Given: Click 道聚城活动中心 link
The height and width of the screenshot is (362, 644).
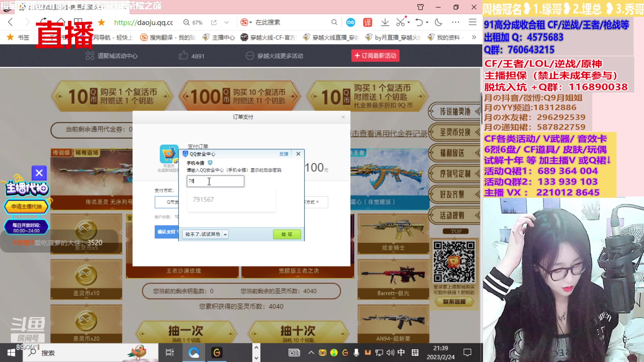Looking at the screenshot, I should coord(112,56).
